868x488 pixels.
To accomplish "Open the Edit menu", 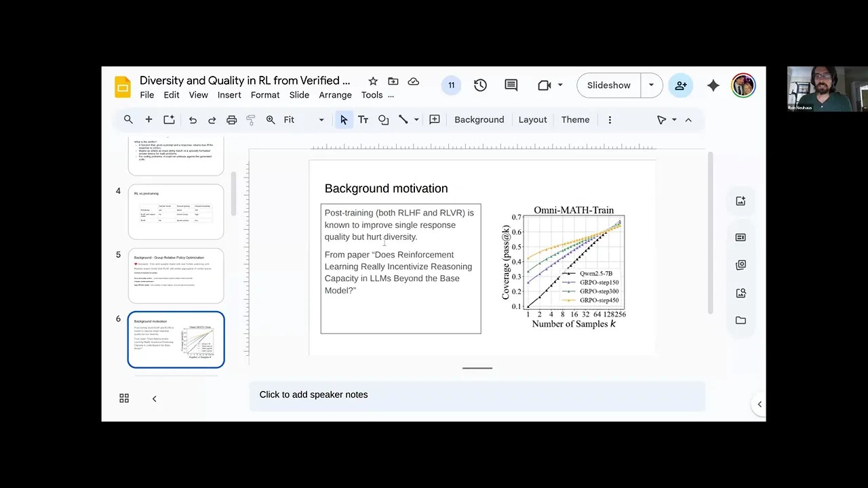I will (172, 95).
